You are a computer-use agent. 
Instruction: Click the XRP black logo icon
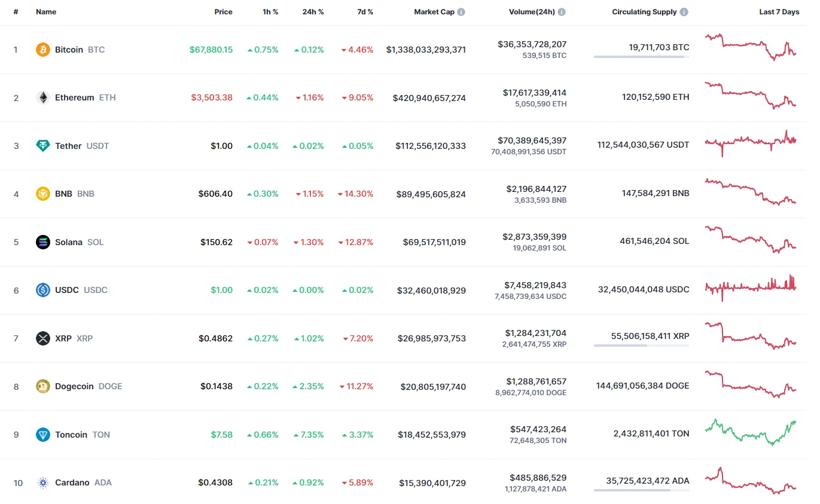(43, 338)
